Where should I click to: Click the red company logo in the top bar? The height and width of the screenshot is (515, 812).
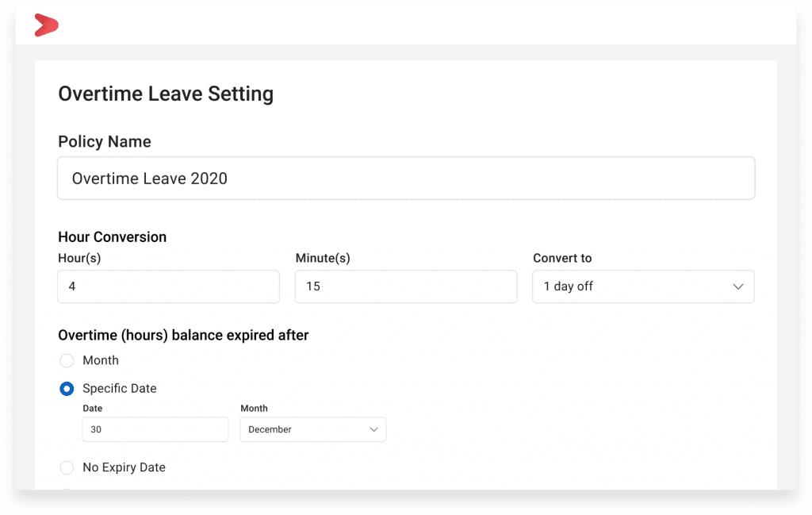[x=45, y=25]
